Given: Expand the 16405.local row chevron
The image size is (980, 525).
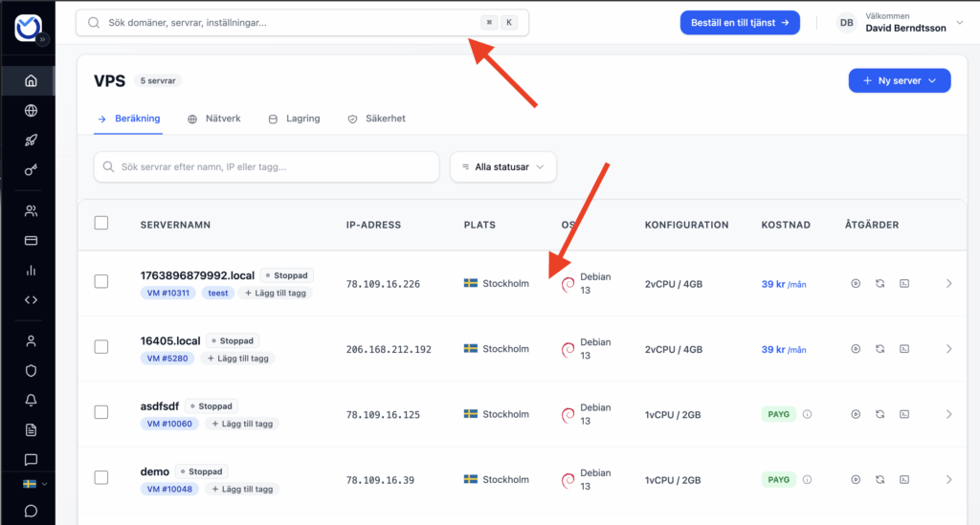Looking at the screenshot, I should point(948,349).
